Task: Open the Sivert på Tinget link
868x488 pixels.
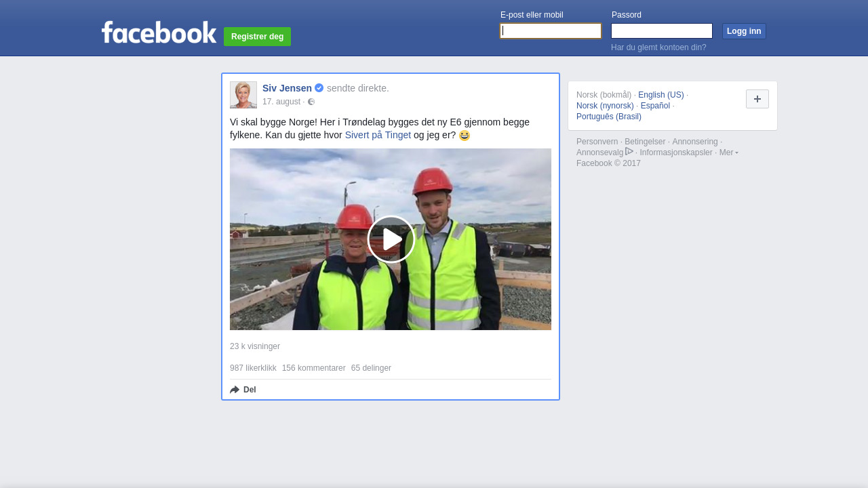Action: click(x=378, y=135)
